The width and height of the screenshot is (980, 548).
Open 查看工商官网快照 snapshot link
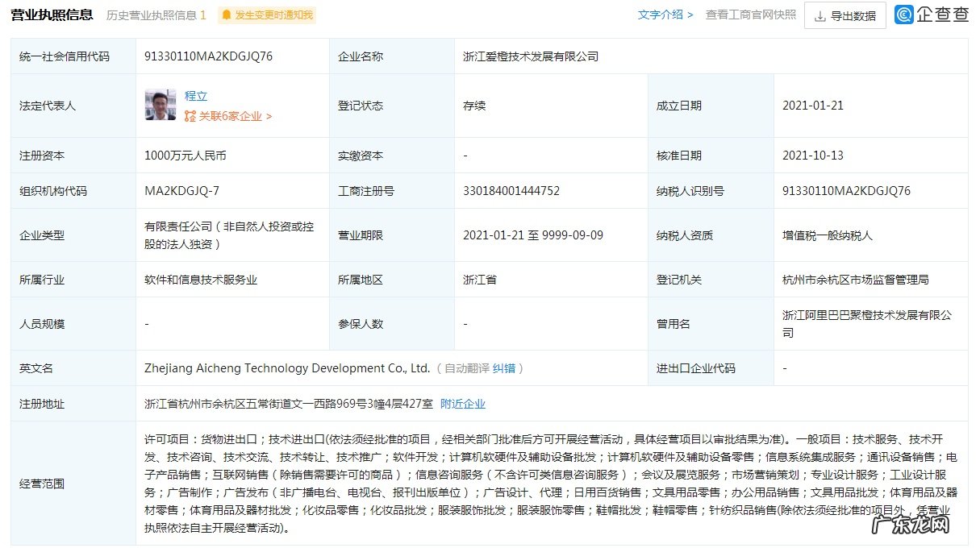pos(750,15)
